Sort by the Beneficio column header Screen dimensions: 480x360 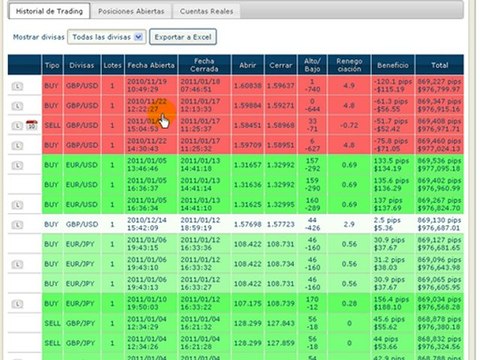pos(393,65)
